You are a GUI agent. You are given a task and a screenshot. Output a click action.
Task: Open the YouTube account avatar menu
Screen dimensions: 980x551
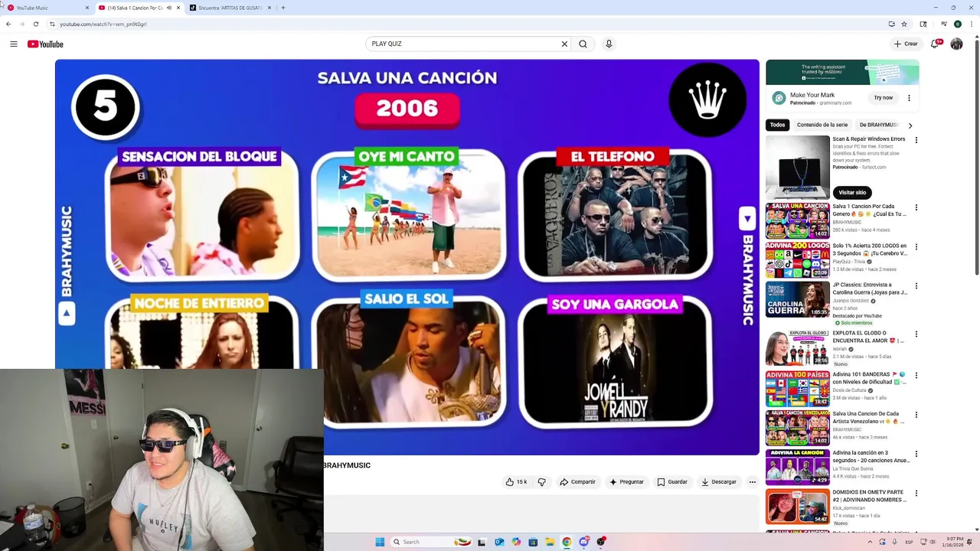pos(956,44)
